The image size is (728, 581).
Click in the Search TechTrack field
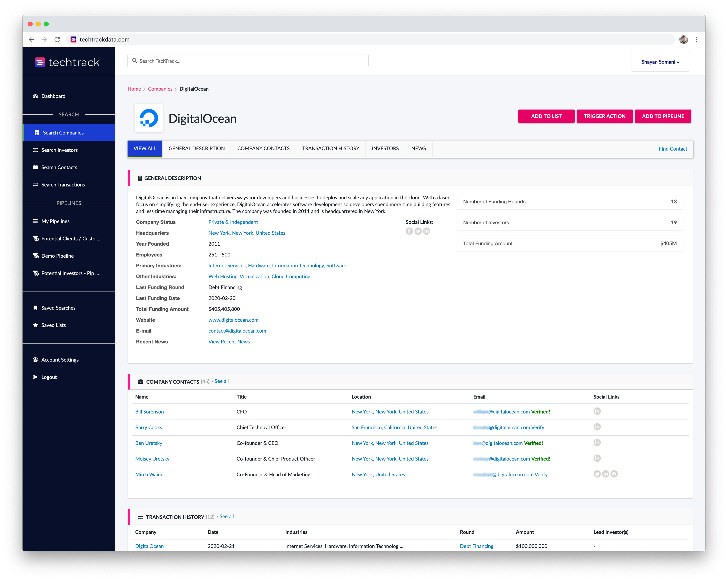tap(248, 61)
